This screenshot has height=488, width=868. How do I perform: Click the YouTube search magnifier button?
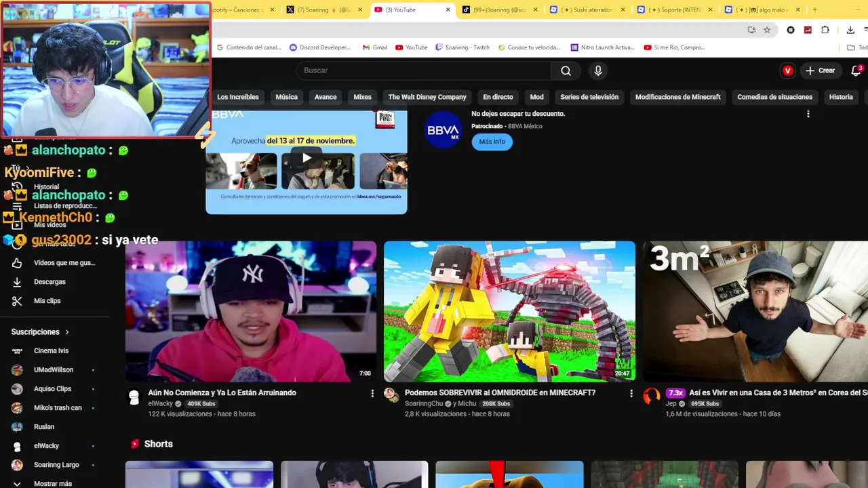[x=566, y=70]
